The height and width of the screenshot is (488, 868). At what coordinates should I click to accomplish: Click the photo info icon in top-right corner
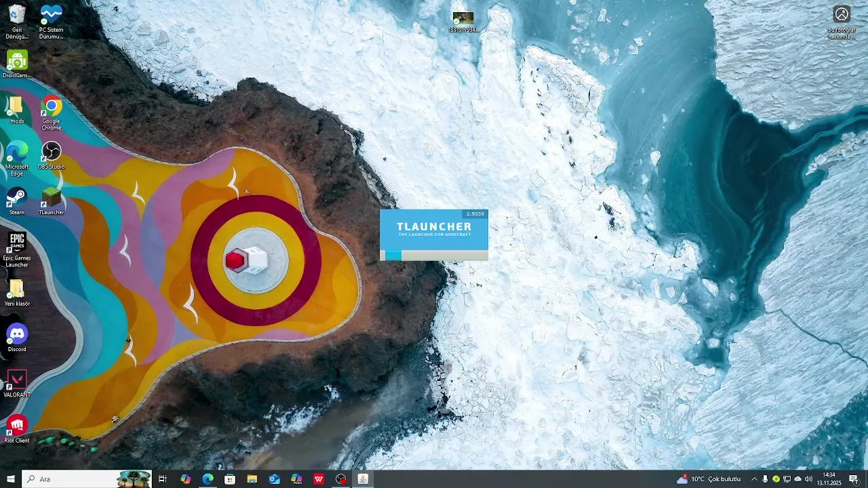tap(842, 22)
